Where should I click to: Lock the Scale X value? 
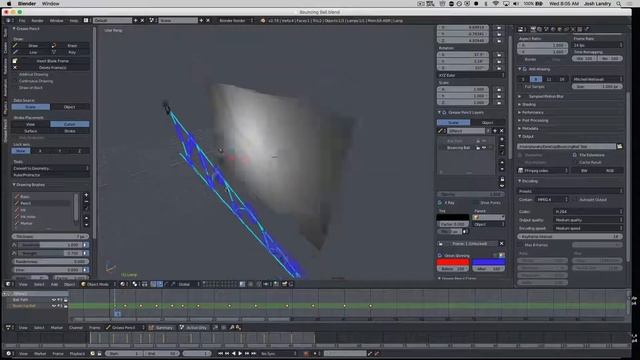(499, 89)
